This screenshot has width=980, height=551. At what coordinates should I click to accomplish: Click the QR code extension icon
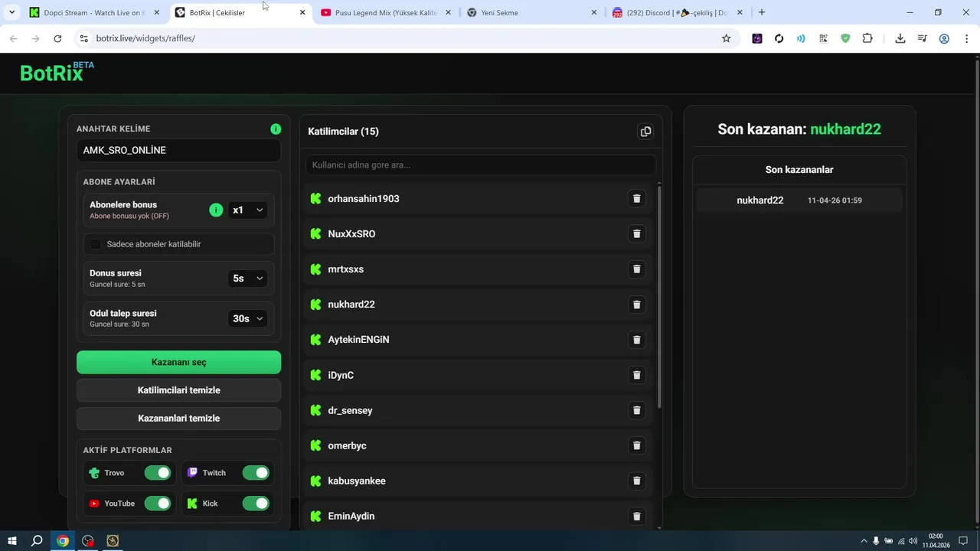[823, 38]
